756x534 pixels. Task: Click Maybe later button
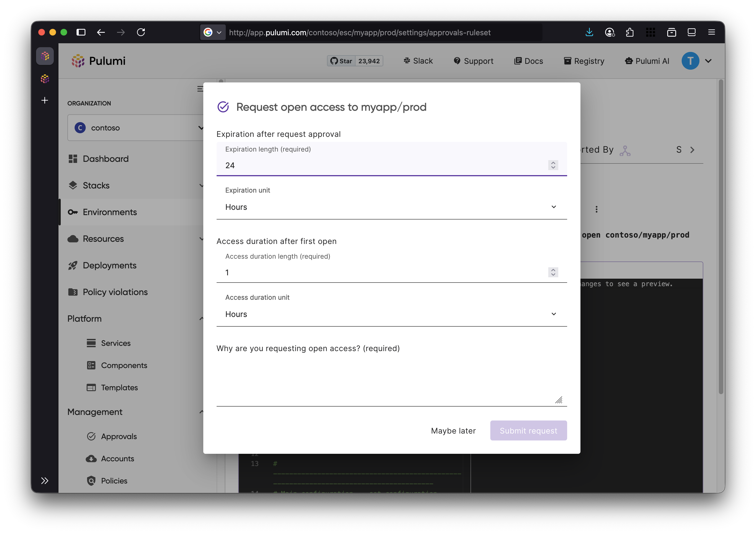tap(453, 430)
